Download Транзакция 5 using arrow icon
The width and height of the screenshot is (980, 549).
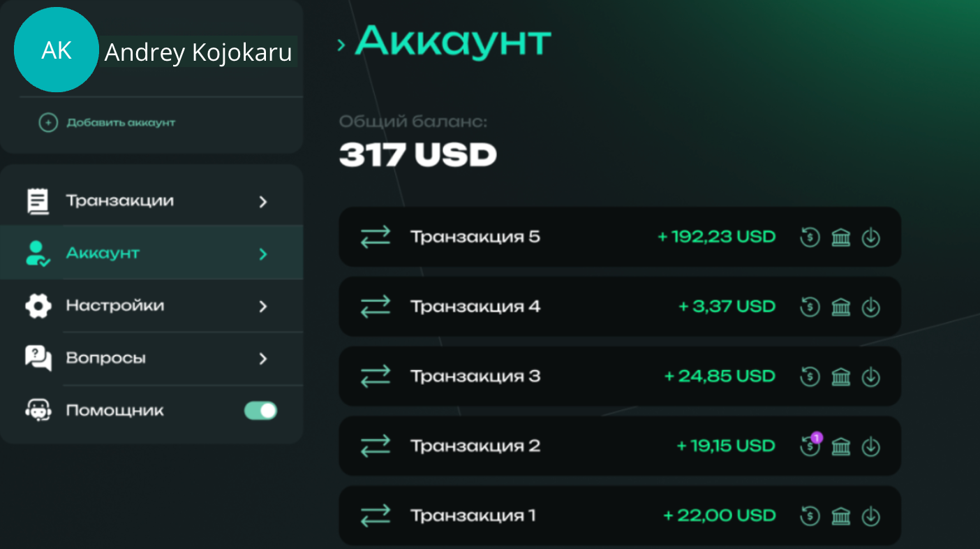tap(870, 237)
